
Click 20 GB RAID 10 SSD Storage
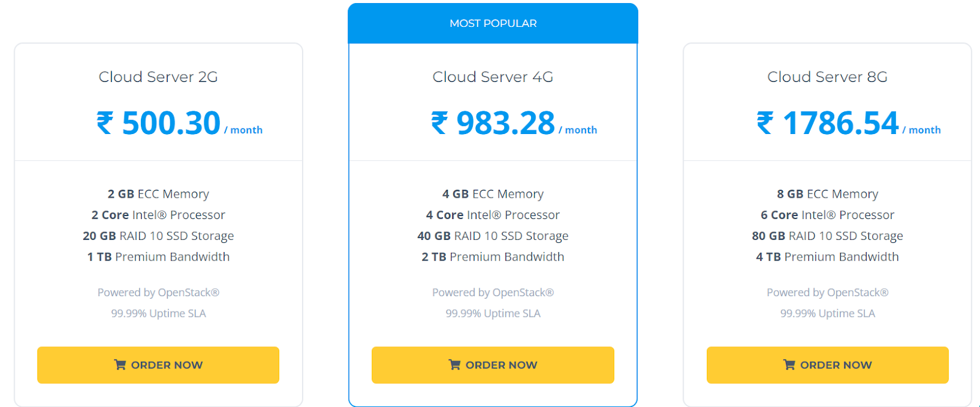158,236
